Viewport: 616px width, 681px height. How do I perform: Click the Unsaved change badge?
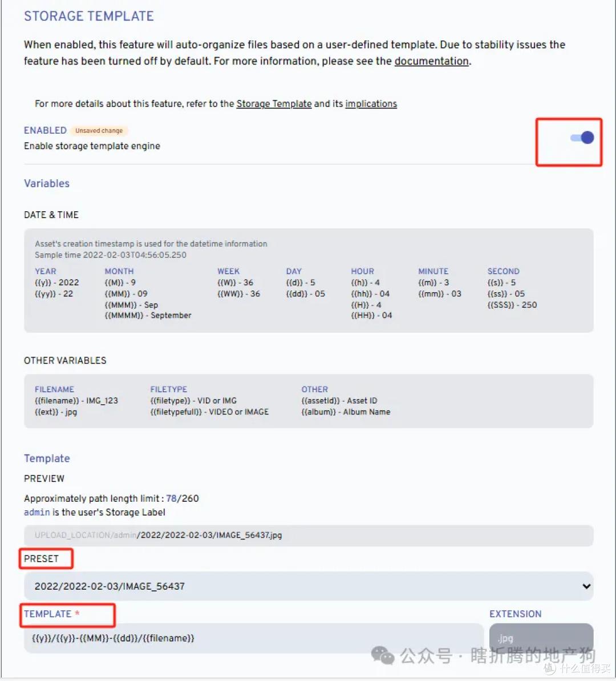point(99,130)
